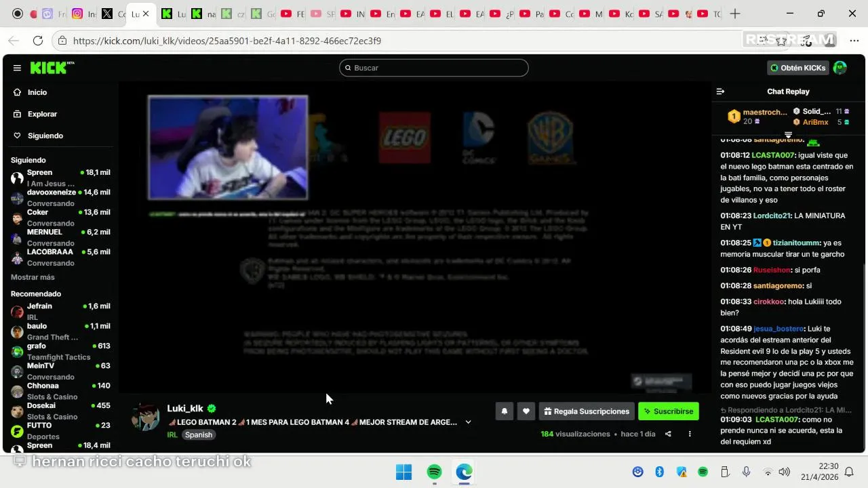Image resolution: width=868 pixels, height=488 pixels.
Task: Open recommended channel grafo
Action: click(x=60, y=351)
